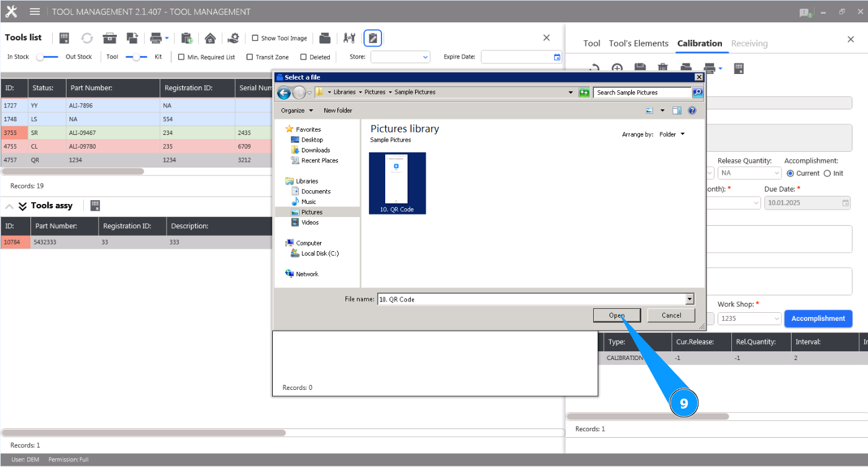The height and width of the screenshot is (467, 868).
Task: Save calibration changes using the save icon
Action: click(641, 67)
